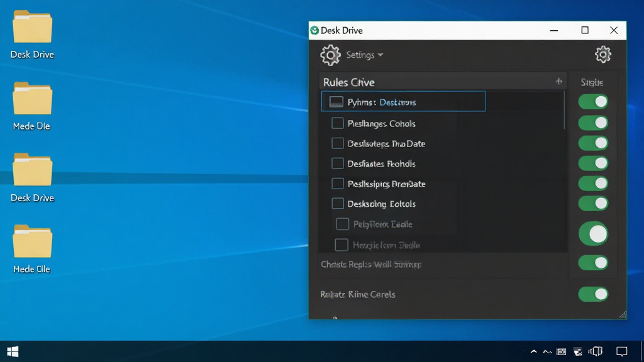Click the "Rules Ctive" header text
Image resolution: width=644 pixels, height=362 pixels.
348,82
